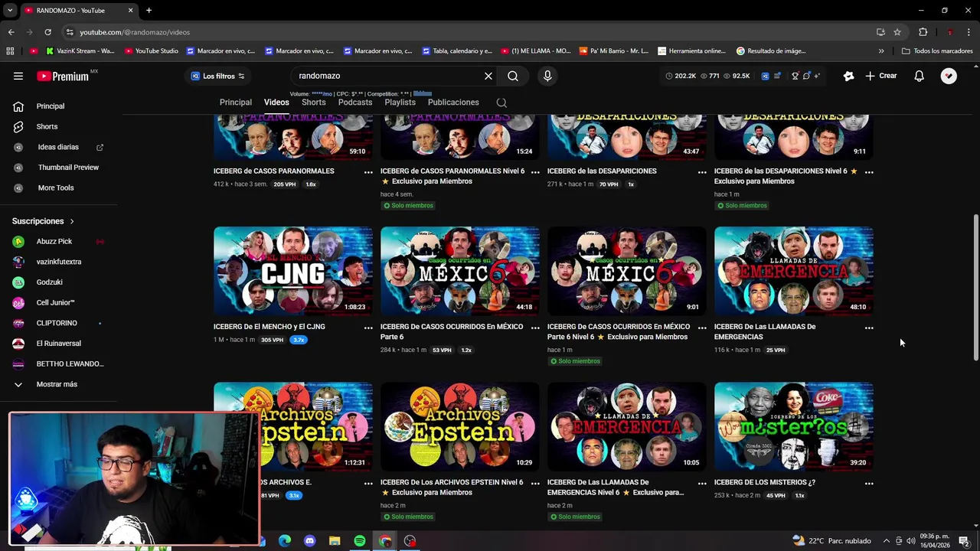Select the Videos channel tab
The image size is (980, 551).
[276, 102]
